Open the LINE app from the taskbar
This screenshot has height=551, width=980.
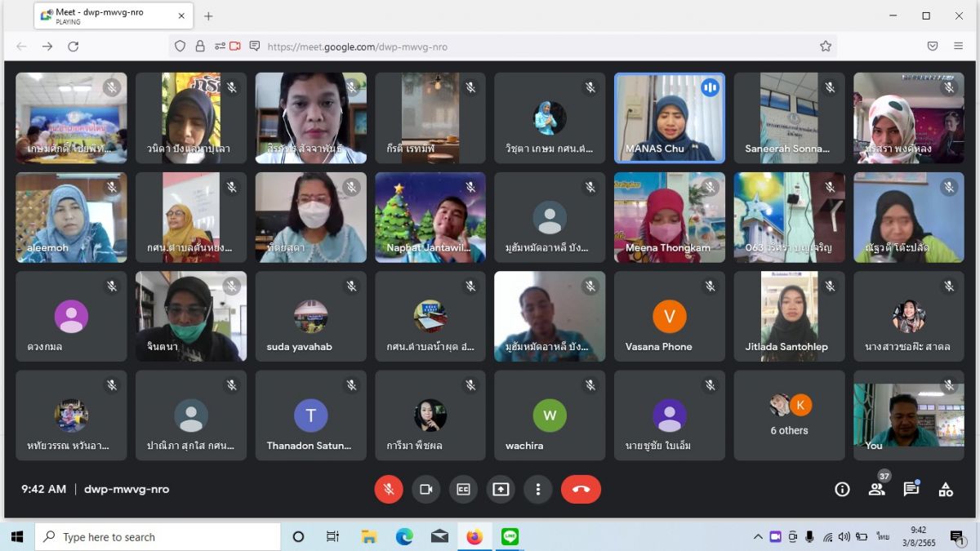[510, 536]
